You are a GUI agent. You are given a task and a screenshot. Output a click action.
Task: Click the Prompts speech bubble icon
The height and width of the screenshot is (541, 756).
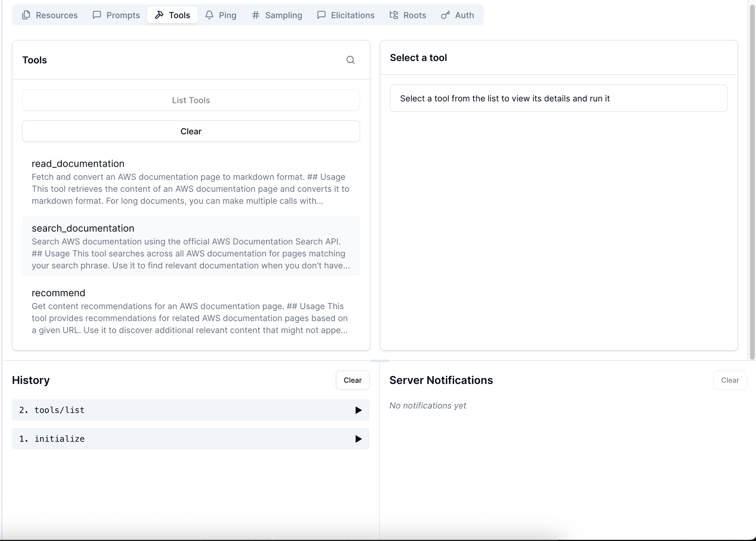[97, 15]
